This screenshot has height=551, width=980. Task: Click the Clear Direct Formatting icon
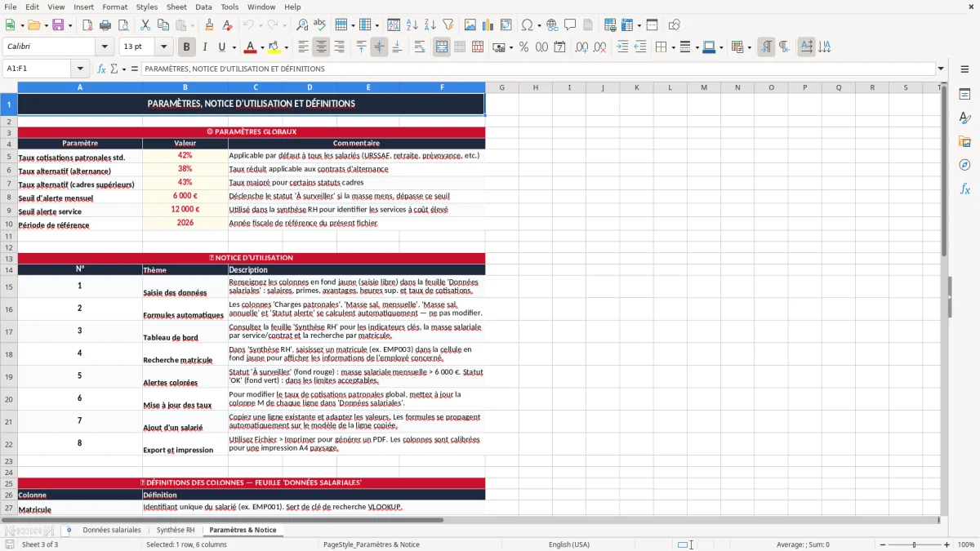pos(227,25)
